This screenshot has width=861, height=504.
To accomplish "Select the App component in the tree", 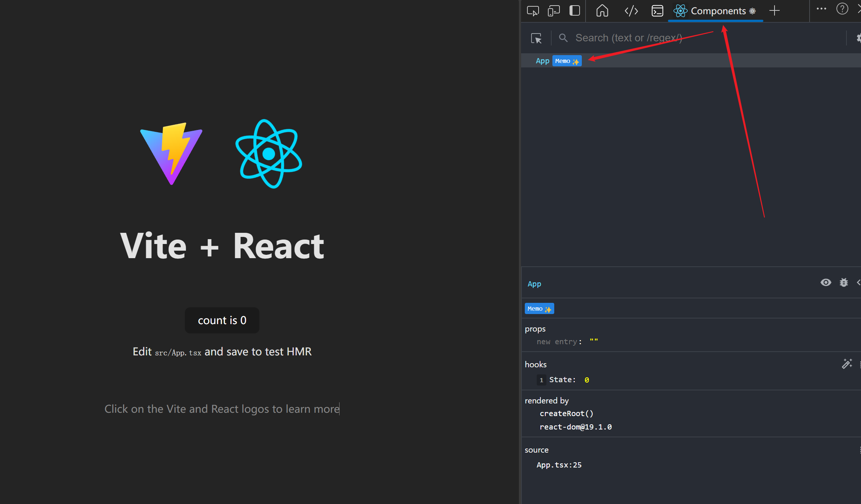I will point(542,60).
